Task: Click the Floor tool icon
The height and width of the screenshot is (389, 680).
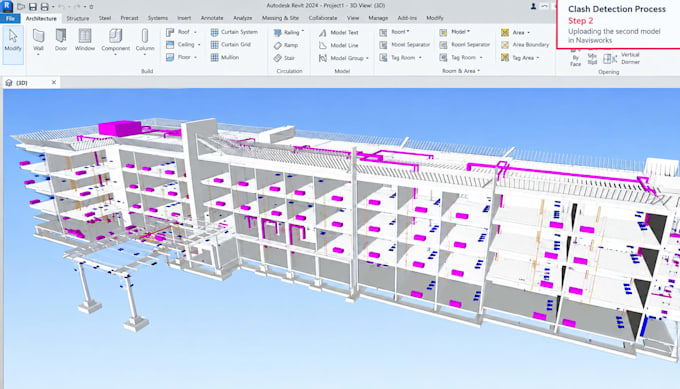Action: tap(170, 57)
